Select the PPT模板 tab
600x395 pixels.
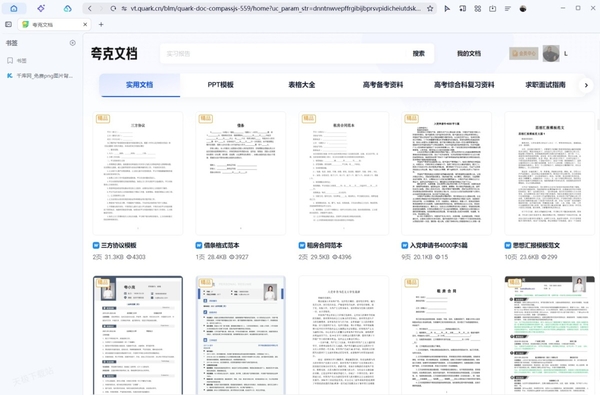[220, 85]
